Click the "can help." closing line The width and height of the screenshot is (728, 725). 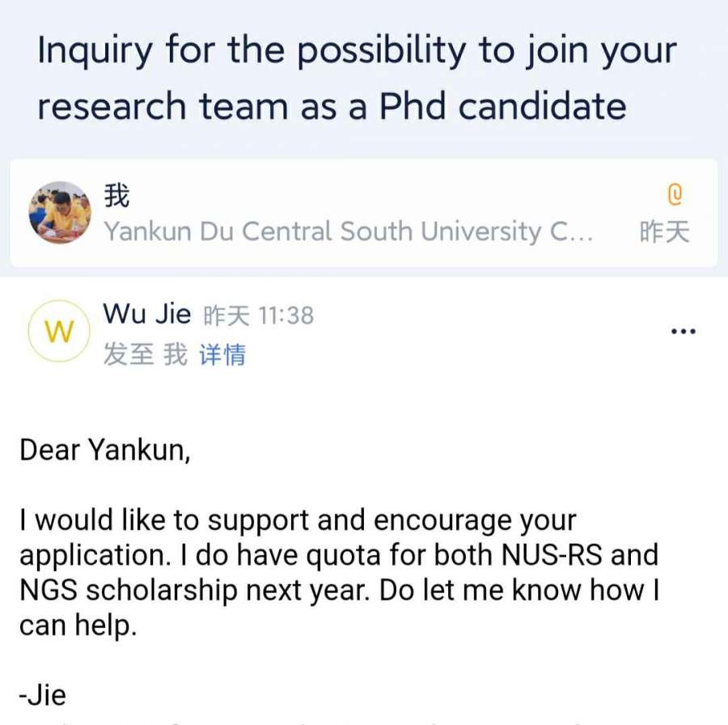point(78,625)
